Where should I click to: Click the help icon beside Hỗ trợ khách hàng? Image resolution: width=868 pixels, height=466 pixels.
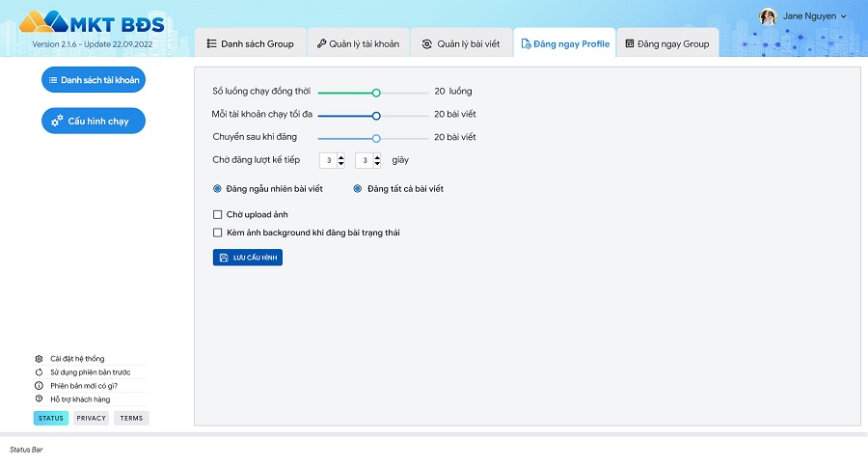(39, 399)
